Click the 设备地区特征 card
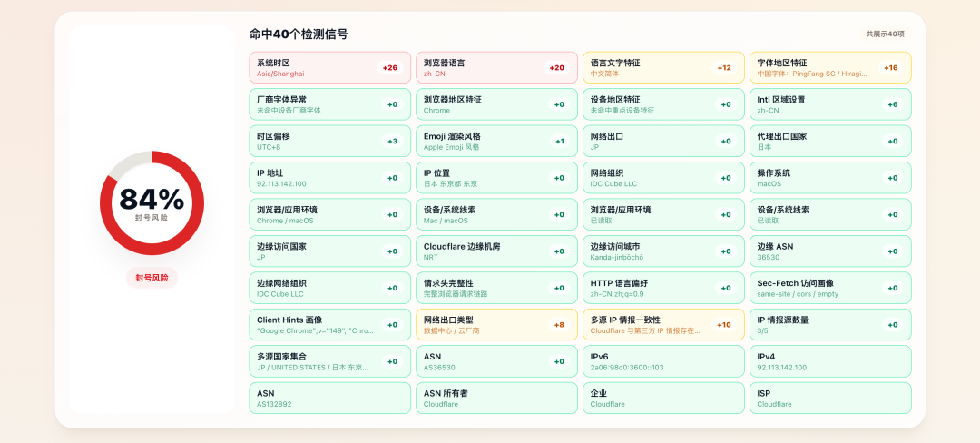 click(x=663, y=104)
